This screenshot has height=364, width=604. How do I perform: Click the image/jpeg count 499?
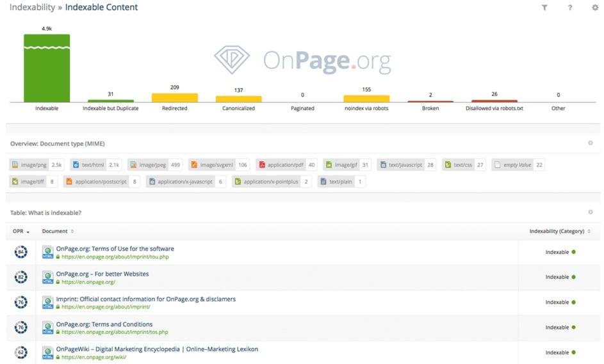175,164
